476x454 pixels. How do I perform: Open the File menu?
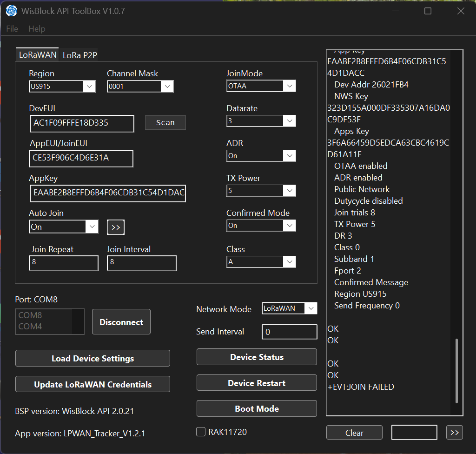pyautogui.click(x=12, y=29)
